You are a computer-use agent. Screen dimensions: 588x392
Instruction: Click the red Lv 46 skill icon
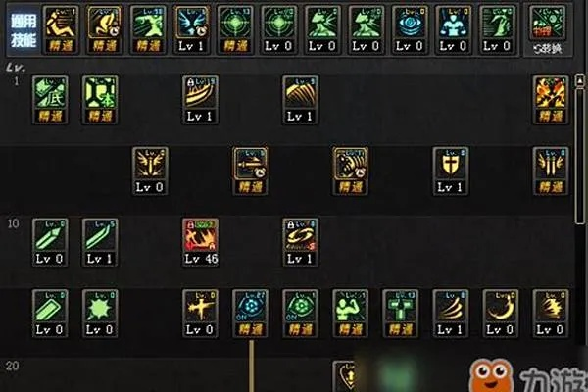pos(200,242)
